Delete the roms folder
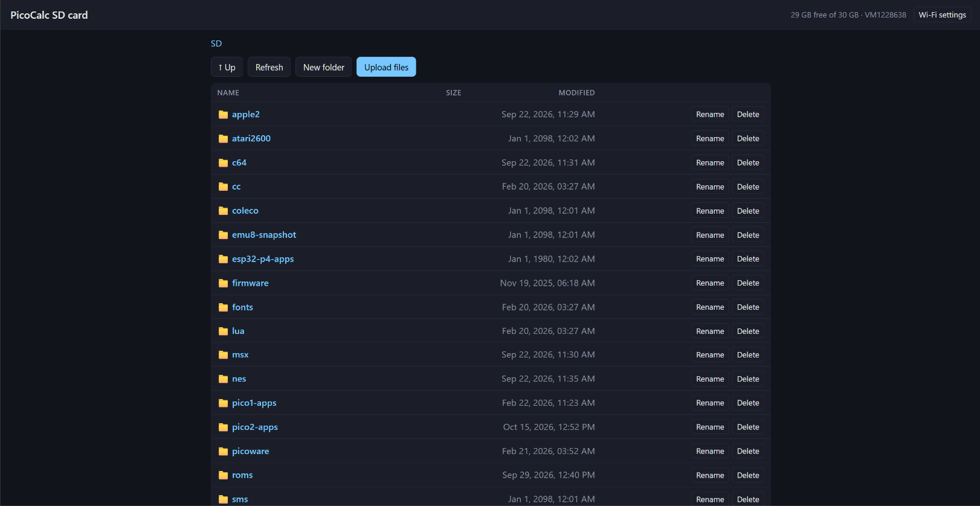Viewport: 980px width, 506px height. pyautogui.click(x=748, y=475)
